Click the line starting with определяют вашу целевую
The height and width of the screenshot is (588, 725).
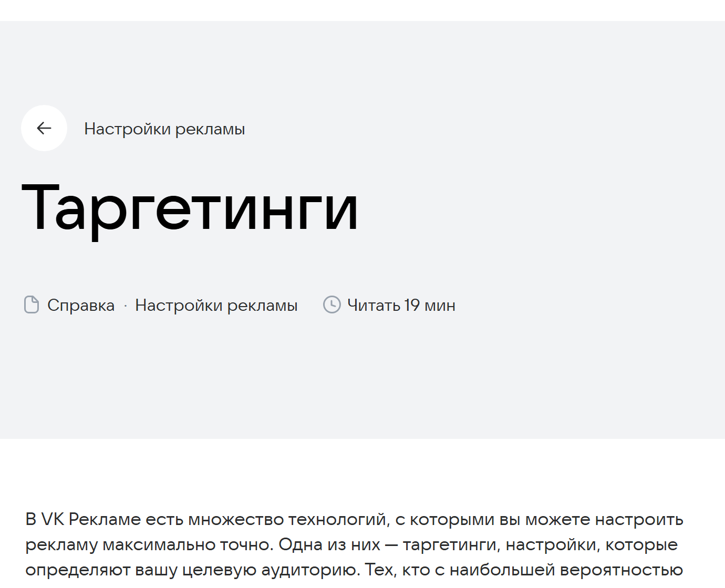(354, 570)
